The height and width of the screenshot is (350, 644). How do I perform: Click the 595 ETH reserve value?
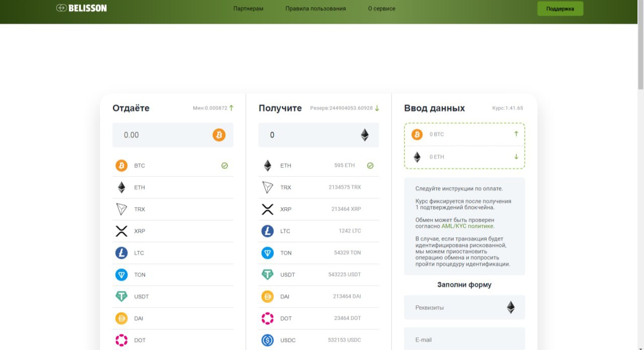pyautogui.click(x=345, y=165)
